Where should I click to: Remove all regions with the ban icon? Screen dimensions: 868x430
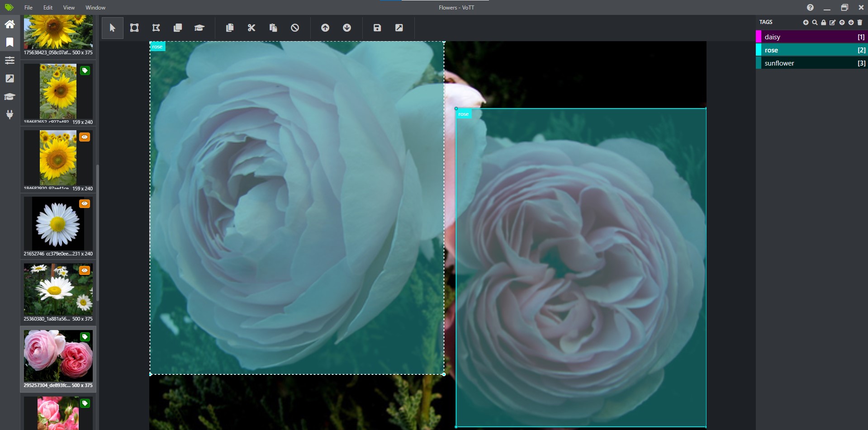pos(295,28)
